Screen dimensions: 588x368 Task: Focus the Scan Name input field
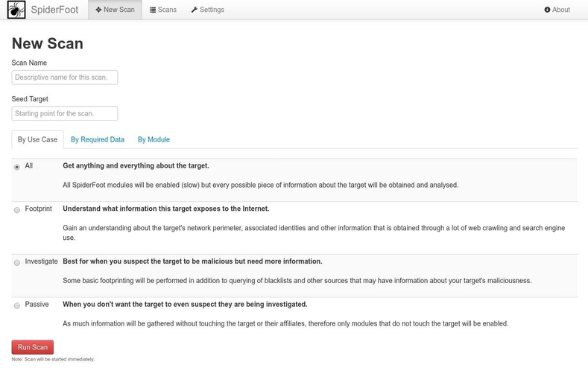coord(65,77)
